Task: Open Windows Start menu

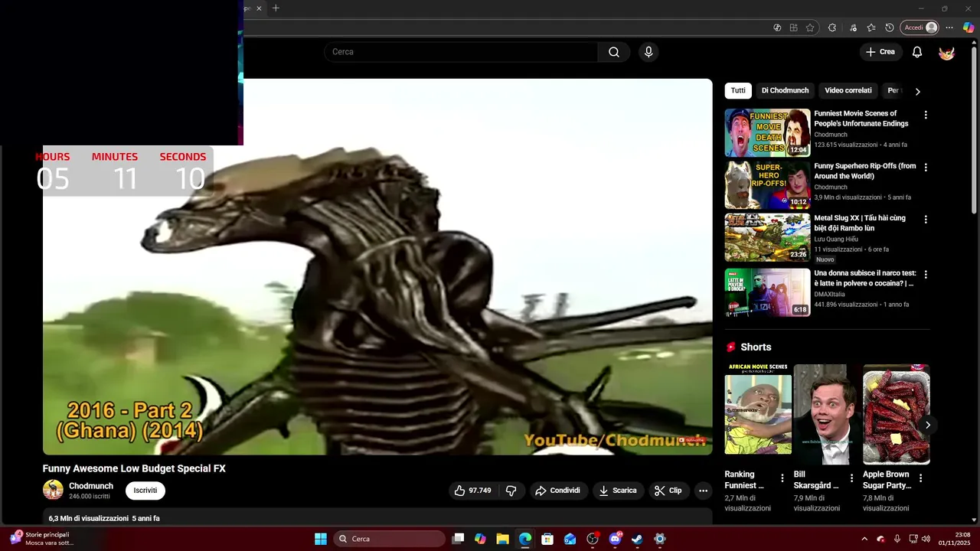Action: (321, 539)
